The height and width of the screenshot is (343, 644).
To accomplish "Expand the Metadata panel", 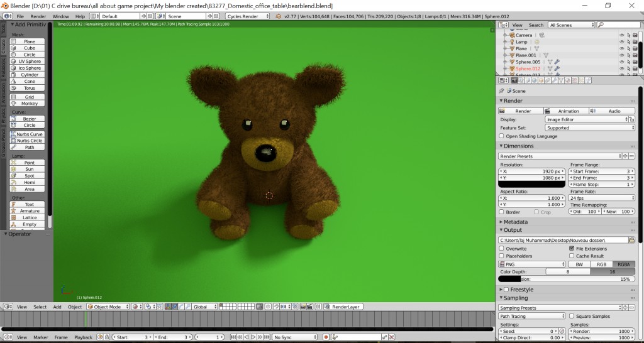I will [516, 222].
